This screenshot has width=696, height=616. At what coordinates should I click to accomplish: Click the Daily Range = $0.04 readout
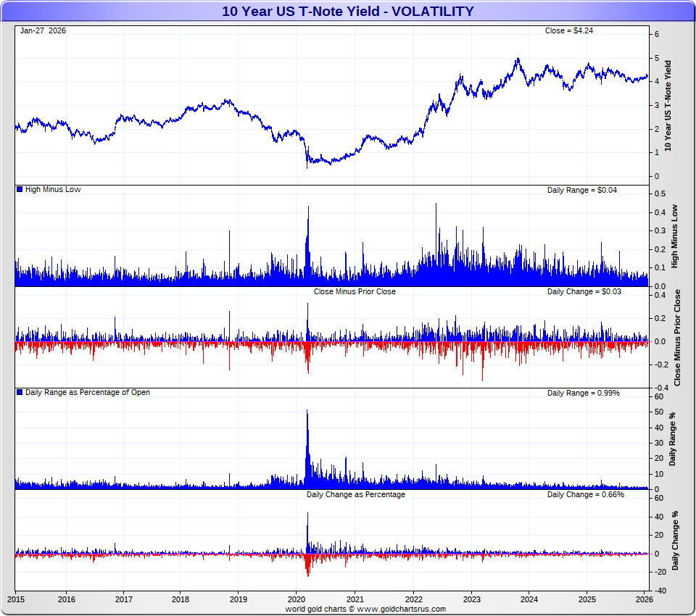coord(581,190)
